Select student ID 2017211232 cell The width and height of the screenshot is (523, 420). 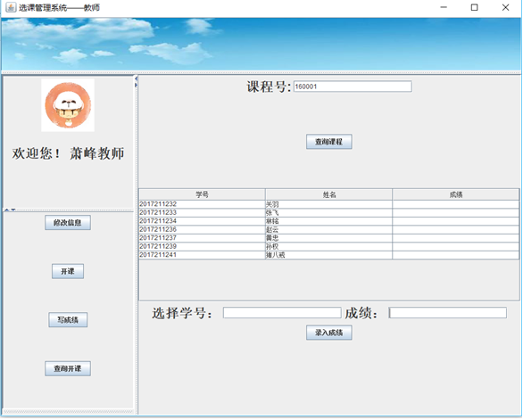tap(202, 204)
